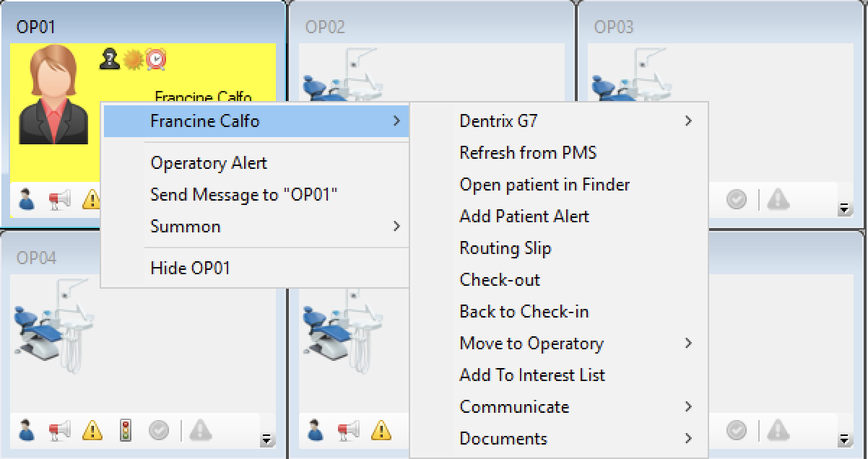Click the megaphone icon in the panel below OP02

pyautogui.click(x=348, y=430)
